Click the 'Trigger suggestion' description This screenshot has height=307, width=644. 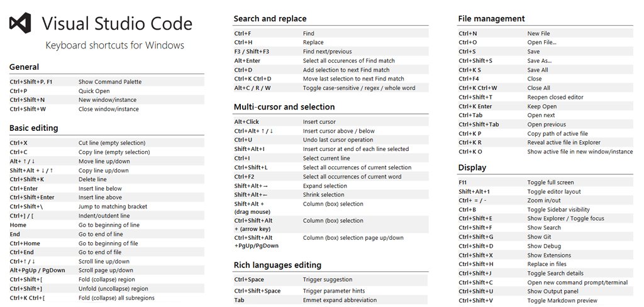pyautogui.click(x=328, y=279)
